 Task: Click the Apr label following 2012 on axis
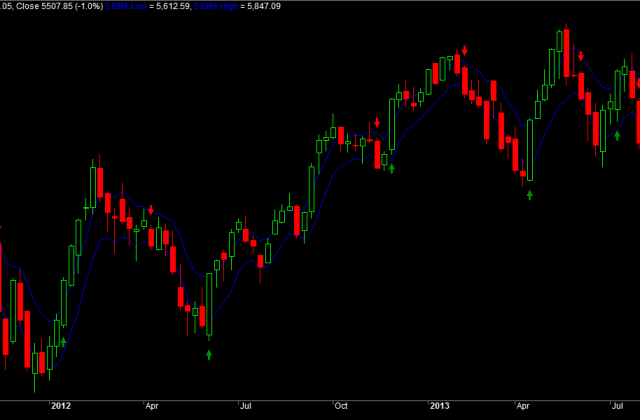[x=151, y=406]
